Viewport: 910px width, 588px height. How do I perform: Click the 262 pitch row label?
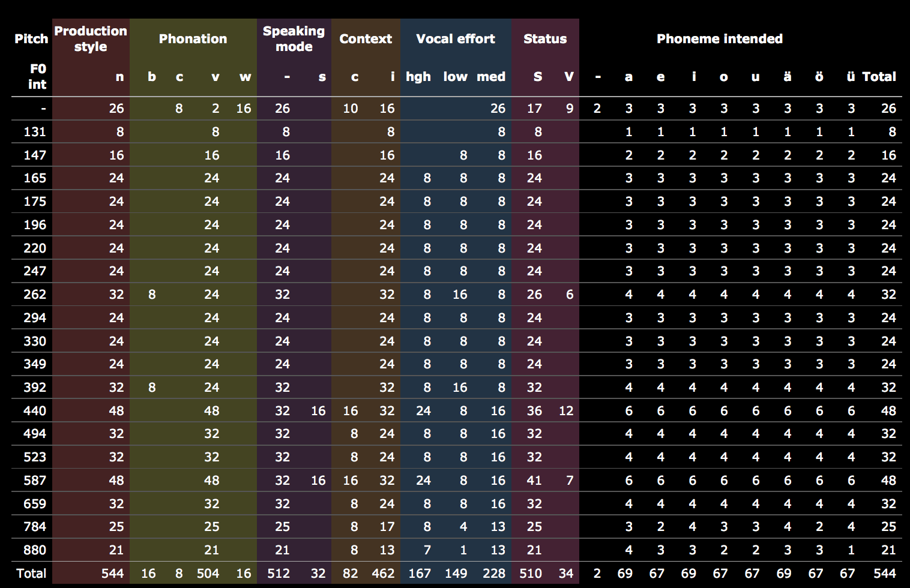pos(35,295)
